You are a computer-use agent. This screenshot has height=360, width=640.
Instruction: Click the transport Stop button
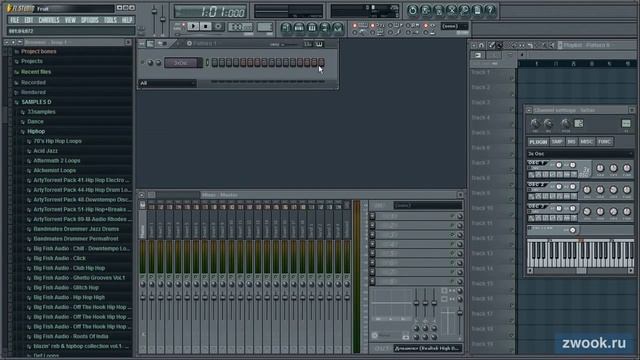pyautogui.click(x=206, y=27)
